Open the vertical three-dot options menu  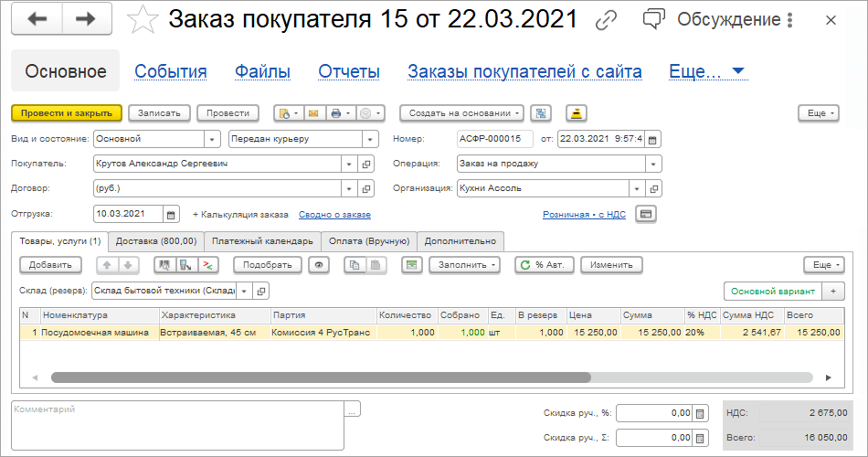[790, 20]
